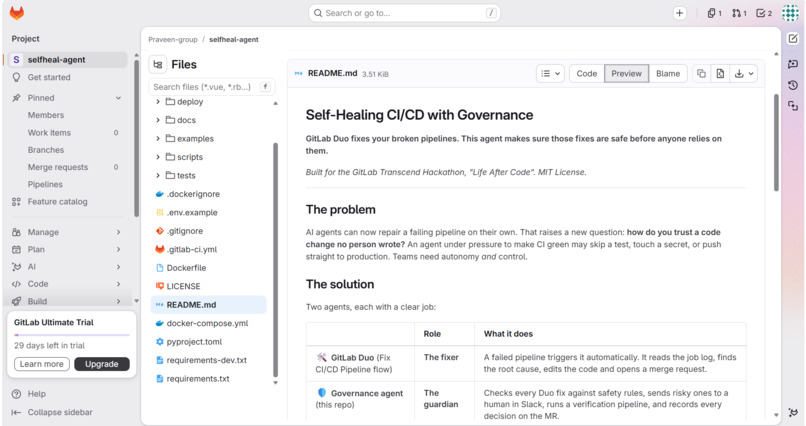
Task: Open Merge requests in sidebar
Action: click(58, 167)
